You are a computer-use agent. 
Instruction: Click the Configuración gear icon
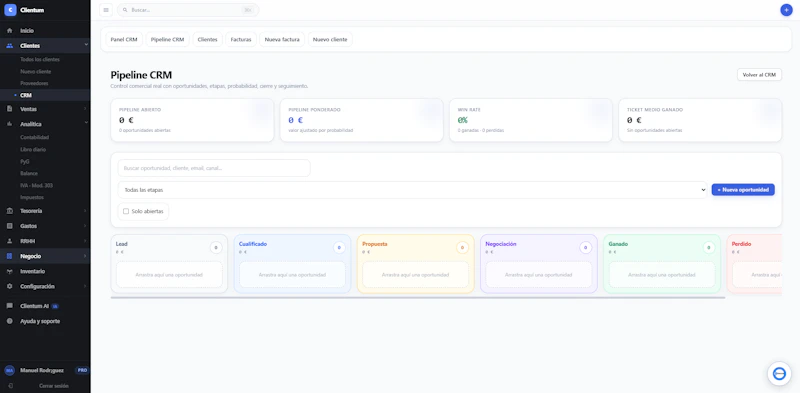tap(10, 286)
